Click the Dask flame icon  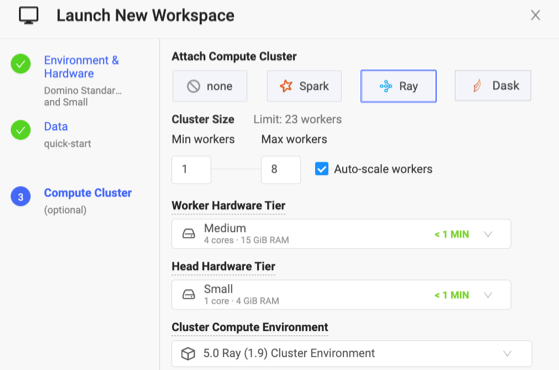click(477, 86)
